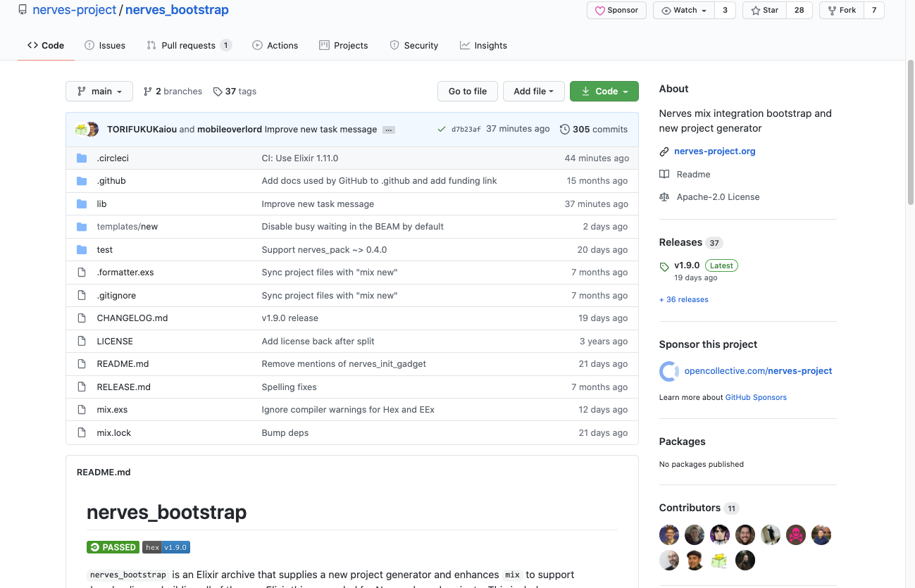Click the file icon beside mix.exs

(82, 410)
